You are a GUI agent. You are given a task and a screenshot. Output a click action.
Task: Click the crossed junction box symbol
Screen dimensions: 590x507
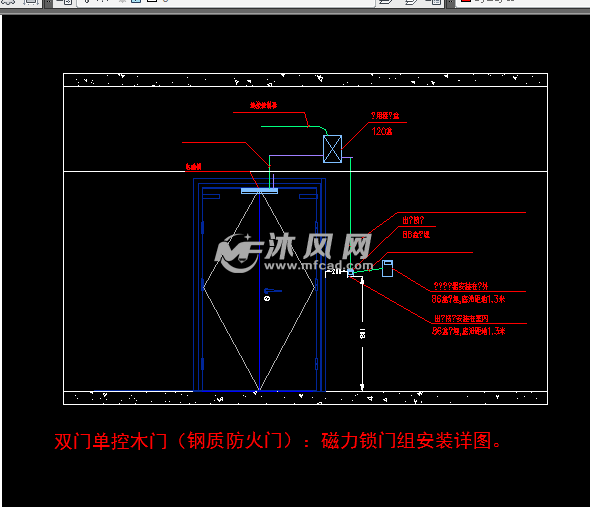[x=332, y=149]
